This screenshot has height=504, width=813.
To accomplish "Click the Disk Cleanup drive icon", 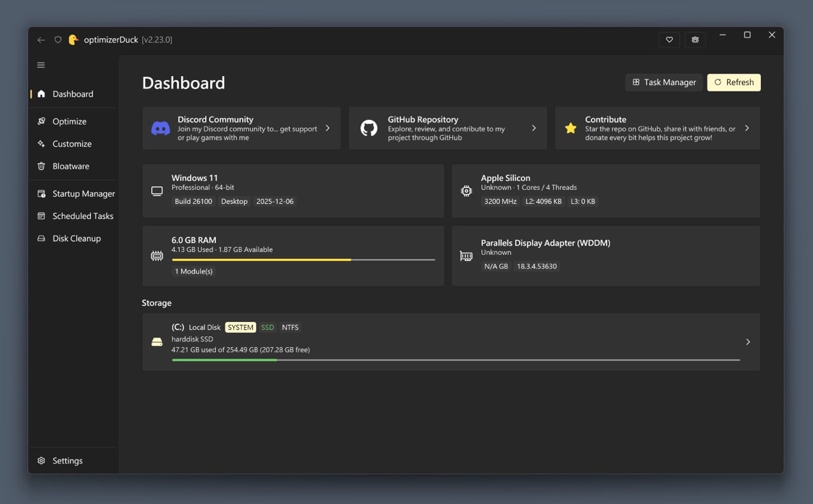I will (41, 239).
